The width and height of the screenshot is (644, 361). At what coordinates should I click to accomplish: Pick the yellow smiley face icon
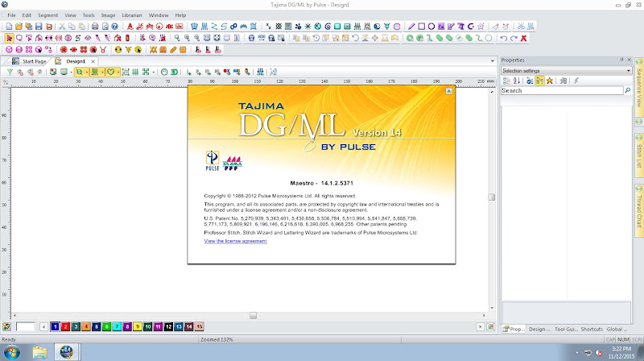pyautogui.click(x=118, y=50)
